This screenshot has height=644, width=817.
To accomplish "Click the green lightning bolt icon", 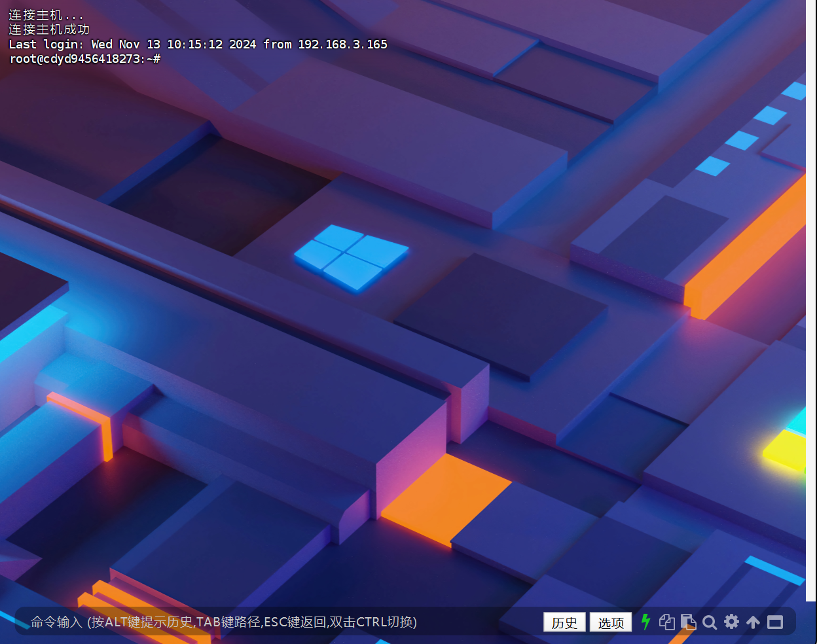I will click(x=645, y=622).
